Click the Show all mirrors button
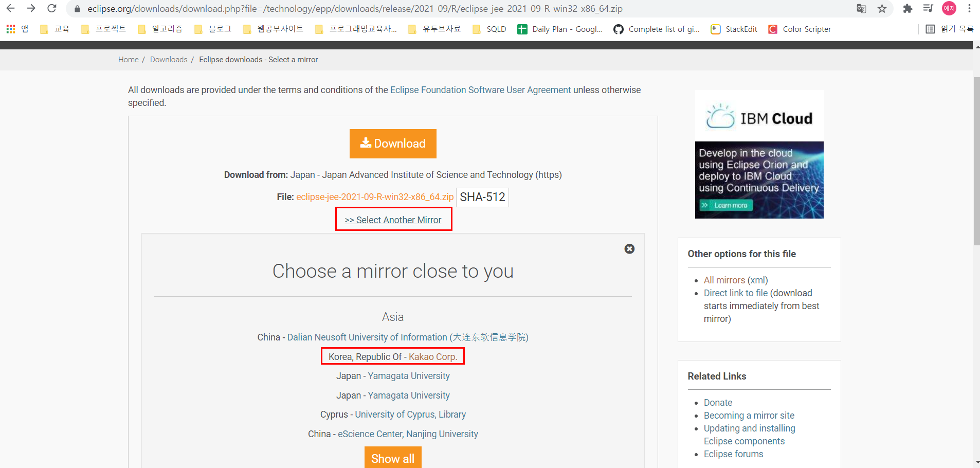The image size is (980, 468). pyautogui.click(x=393, y=458)
